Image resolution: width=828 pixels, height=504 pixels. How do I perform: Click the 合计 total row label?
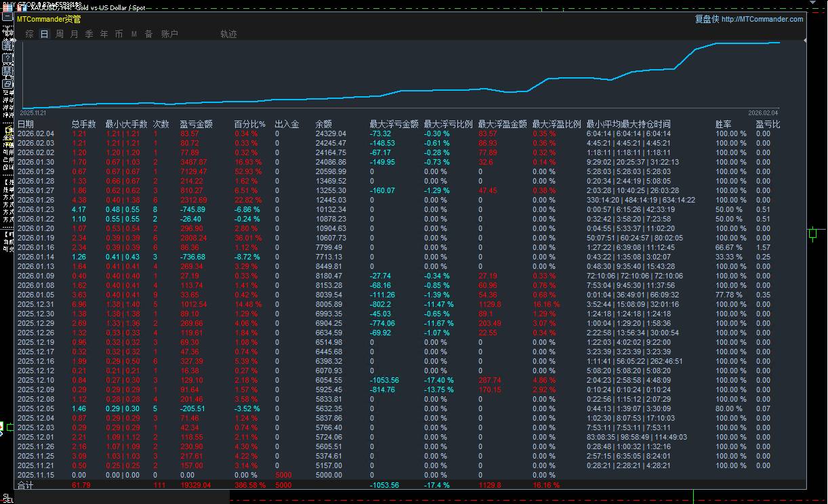(x=25, y=486)
